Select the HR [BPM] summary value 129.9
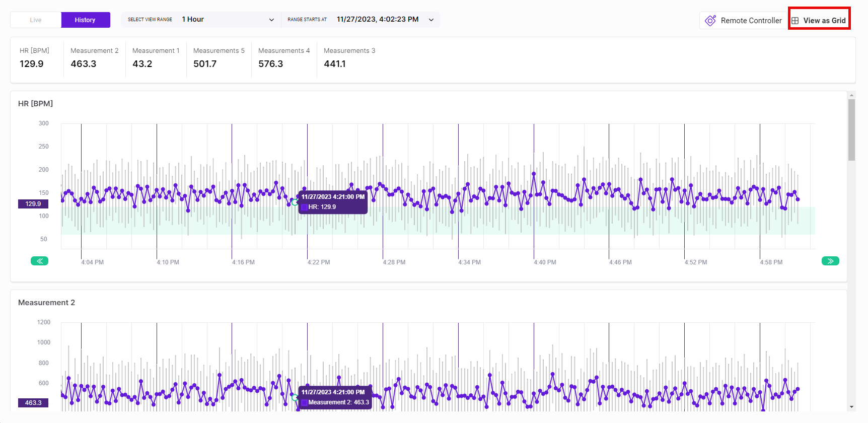The width and height of the screenshot is (868, 423). (32, 64)
